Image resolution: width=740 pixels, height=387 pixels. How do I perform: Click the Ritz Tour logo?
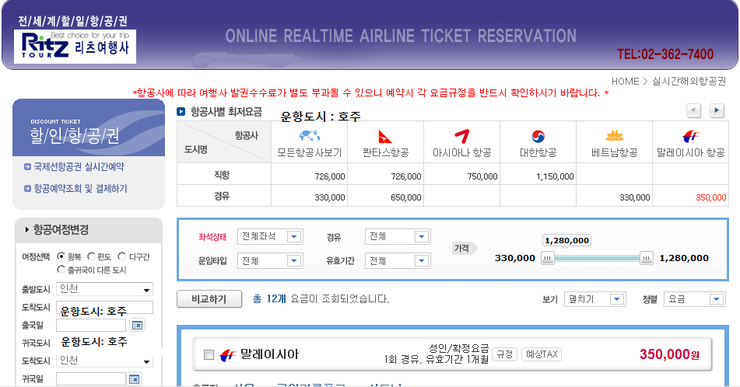click(75, 46)
